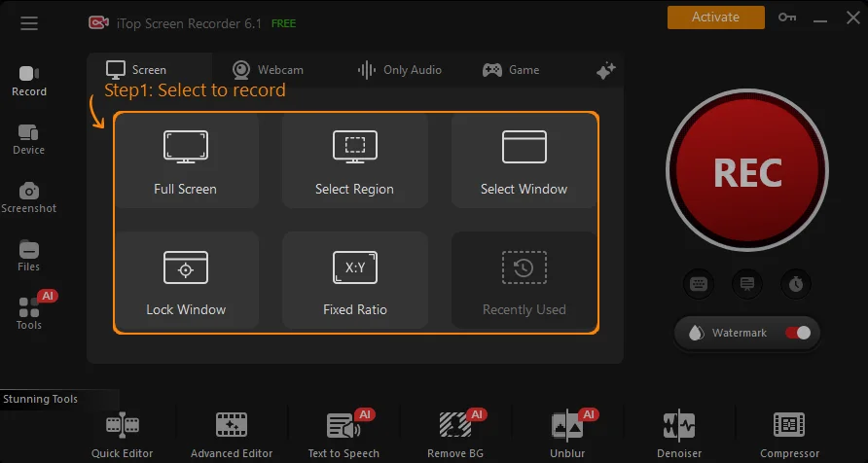Viewport: 868px width, 463px height.
Task: Click the orange Activate button
Action: tap(715, 18)
